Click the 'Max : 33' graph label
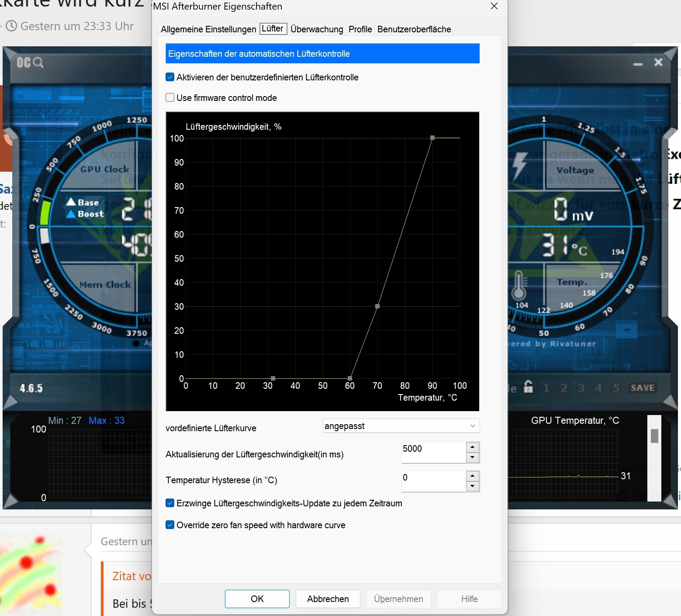The image size is (681, 616). point(107,420)
